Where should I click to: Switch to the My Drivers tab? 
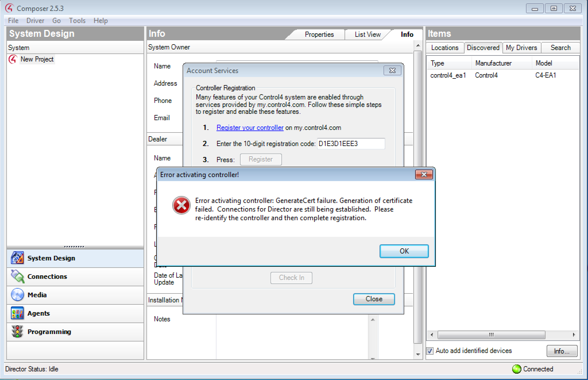click(521, 48)
